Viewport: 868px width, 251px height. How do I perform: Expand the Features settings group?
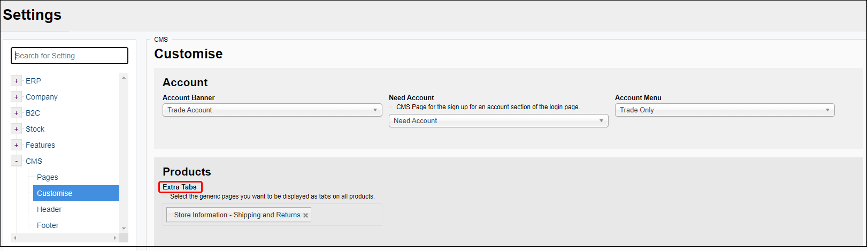pos(16,145)
